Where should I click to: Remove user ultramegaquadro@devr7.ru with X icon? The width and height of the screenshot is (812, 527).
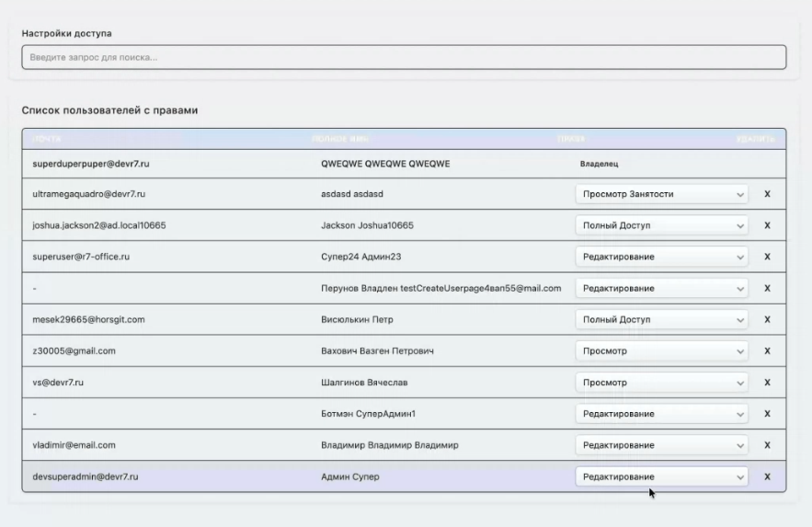point(767,194)
